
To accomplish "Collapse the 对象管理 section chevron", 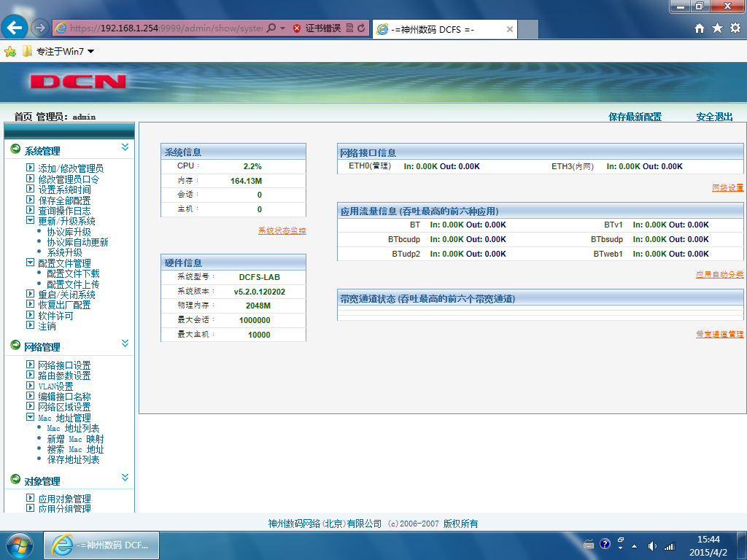I will click(125, 478).
